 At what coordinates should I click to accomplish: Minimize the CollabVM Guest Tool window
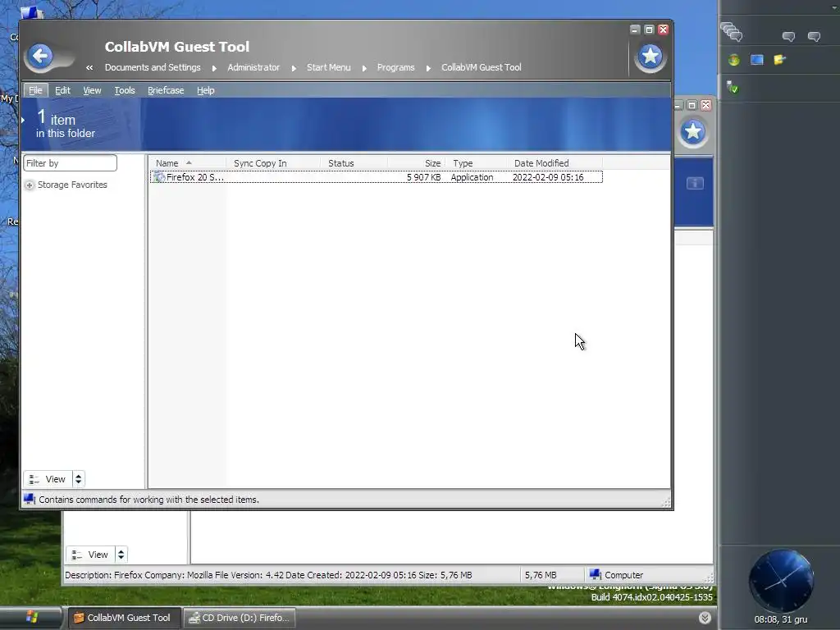tap(635, 30)
